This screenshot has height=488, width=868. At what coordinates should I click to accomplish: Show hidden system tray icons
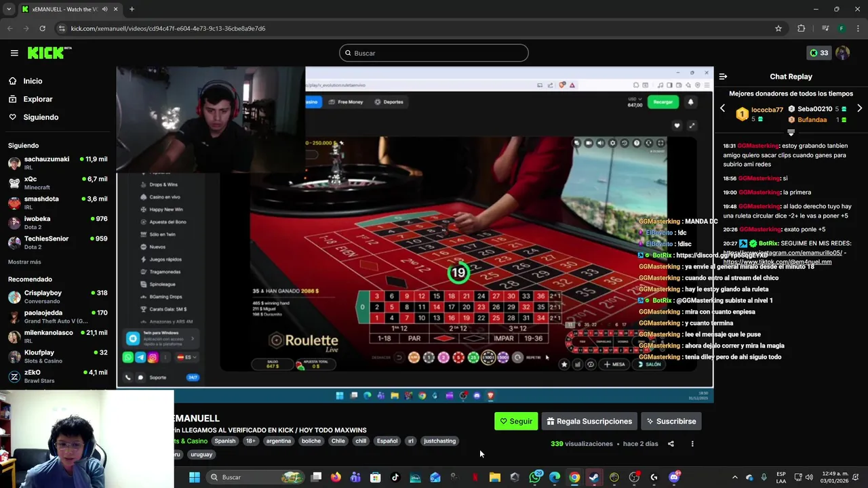click(x=734, y=477)
